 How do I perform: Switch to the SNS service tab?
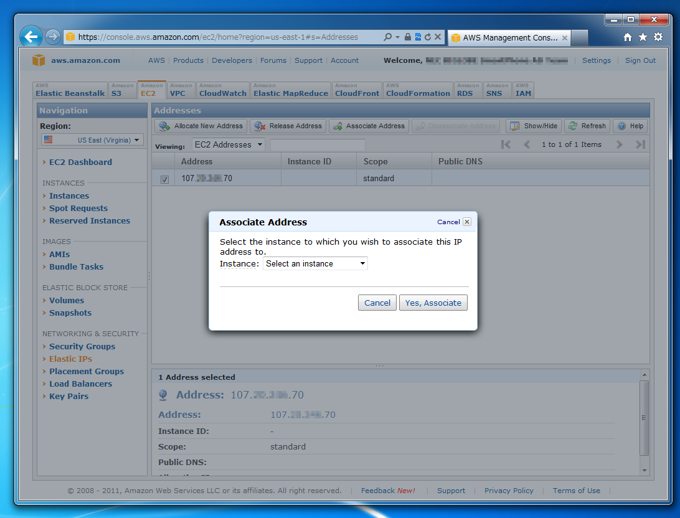pyautogui.click(x=497, y=90)
